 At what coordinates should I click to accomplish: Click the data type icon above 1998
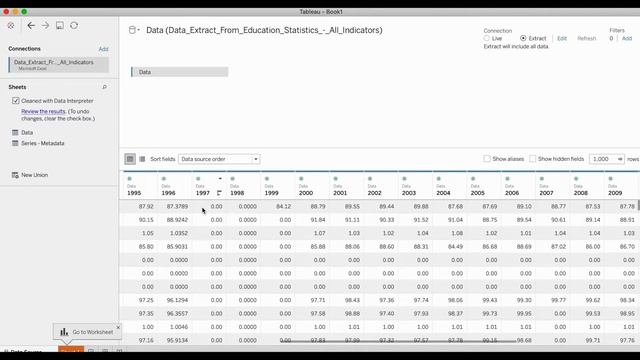click(x=232, y=179)
